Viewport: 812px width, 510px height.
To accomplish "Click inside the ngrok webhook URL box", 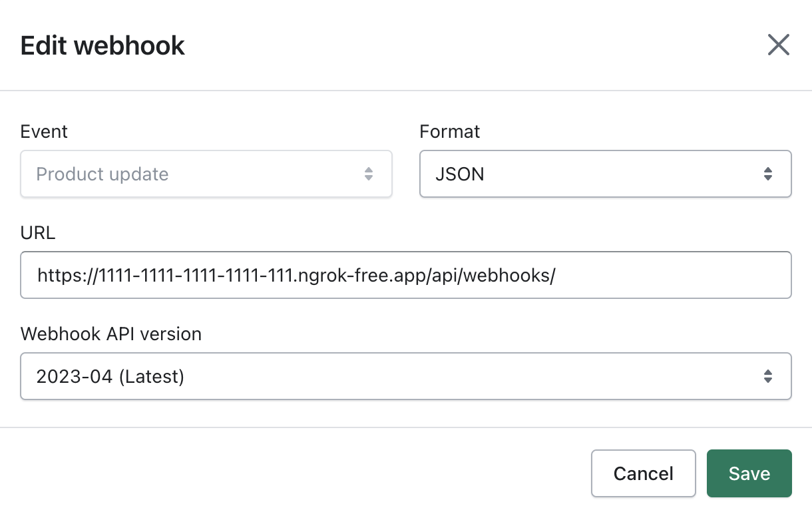I will click(x=406, y=275).
